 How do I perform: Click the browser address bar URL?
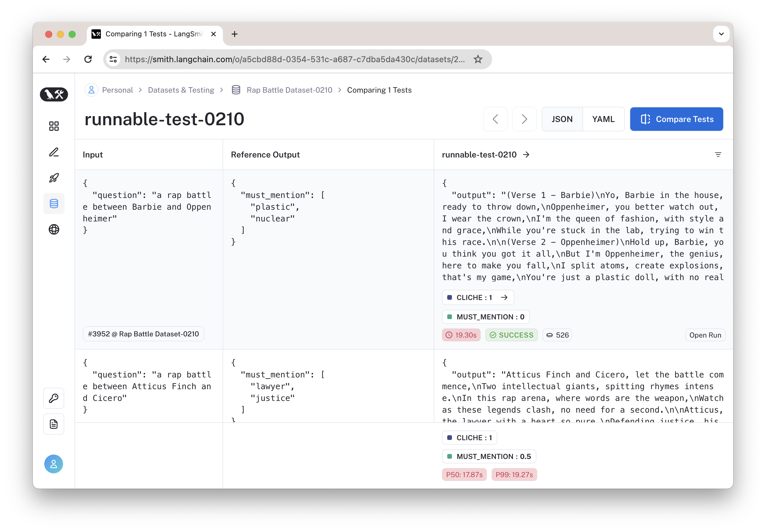coord(295,59)
